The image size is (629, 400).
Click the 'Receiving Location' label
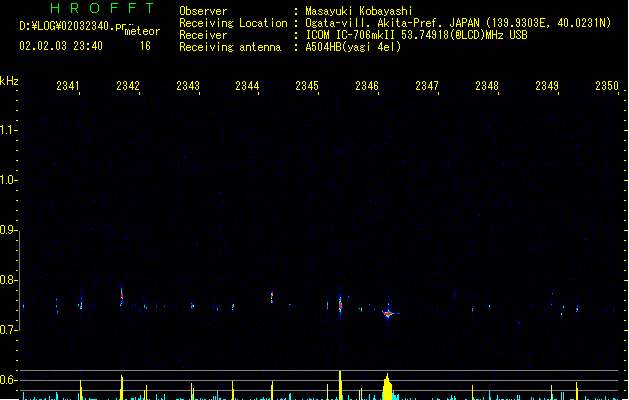(x=233, y=23)
